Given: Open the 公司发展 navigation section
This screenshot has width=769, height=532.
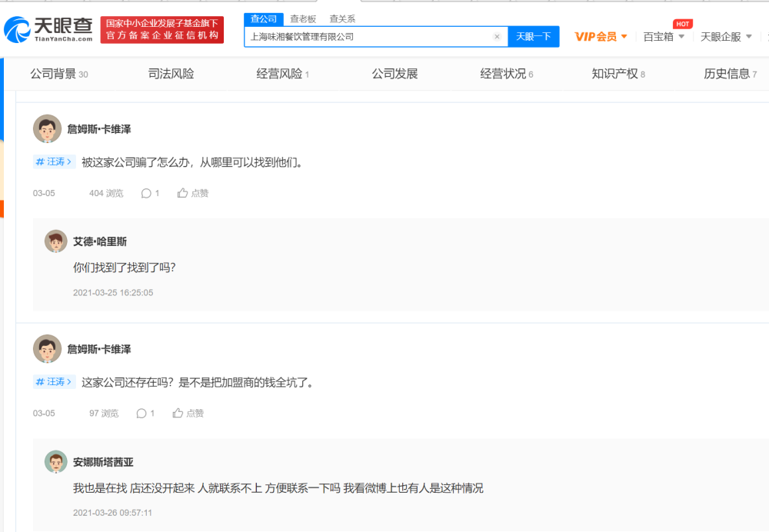Looking at the screenshot, I should point(394,74).
